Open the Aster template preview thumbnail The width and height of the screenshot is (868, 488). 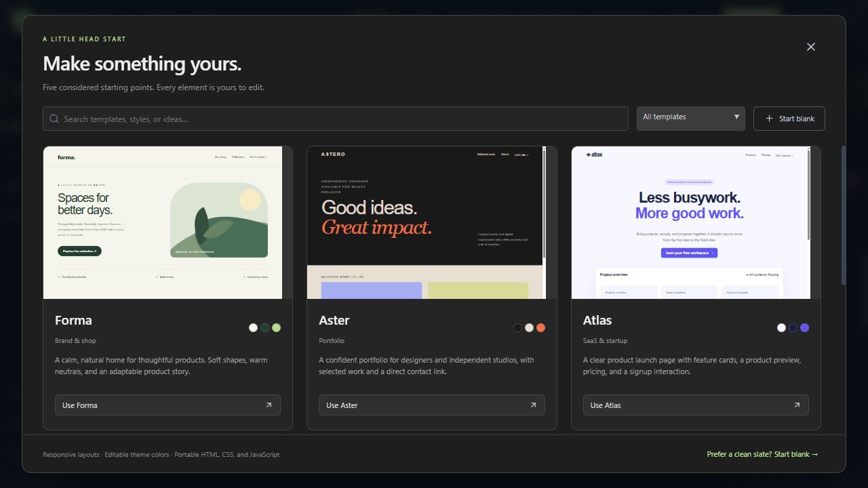pyautogui.click(x=432, y=222)
